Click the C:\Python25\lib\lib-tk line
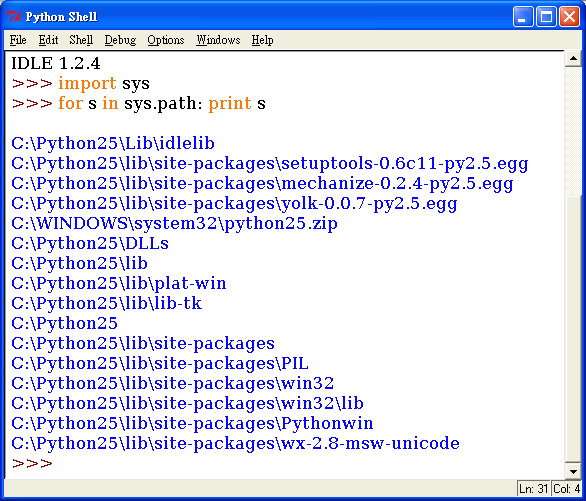 [x=107, y=303]
